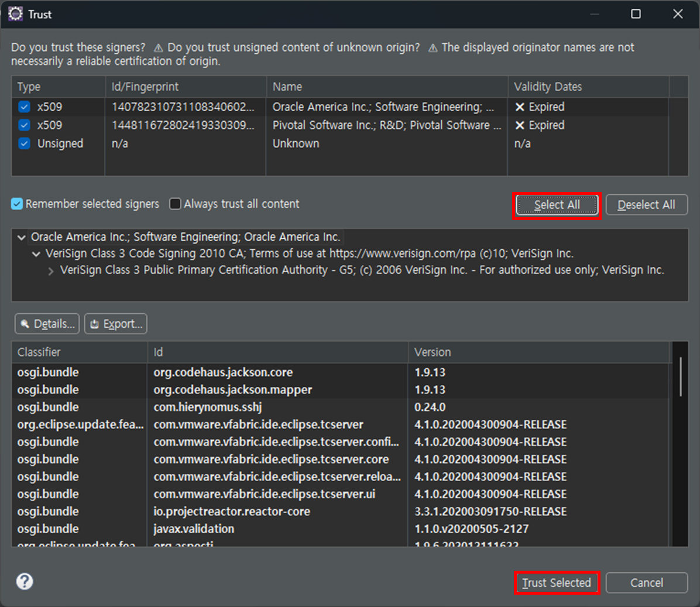Select com.hierynomus.sshj bundle row

(x=340, y=407)
